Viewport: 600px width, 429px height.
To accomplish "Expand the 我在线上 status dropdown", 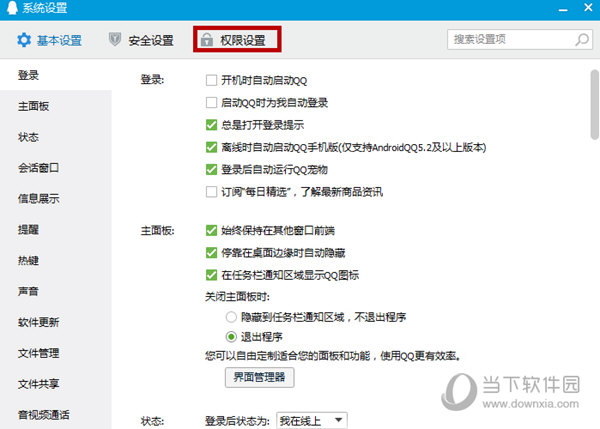I will click(x=312, y=421).
